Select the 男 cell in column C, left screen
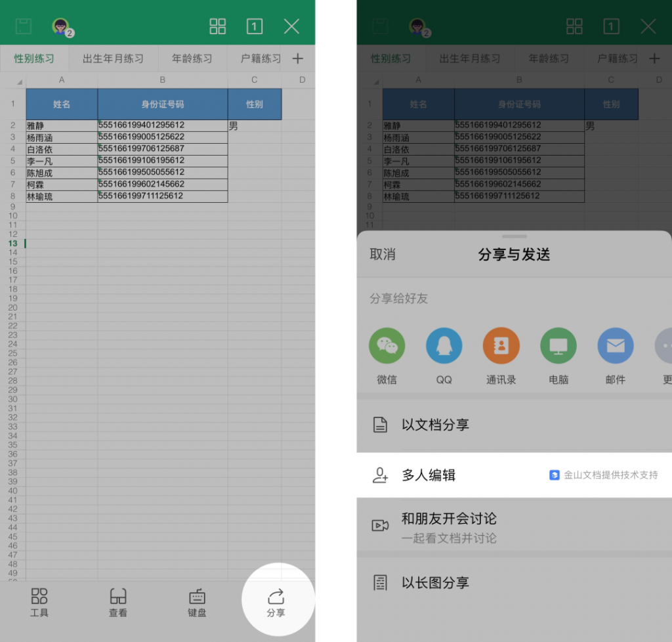The width and height of the screenshot is (672, 642). tap(255, 125)
